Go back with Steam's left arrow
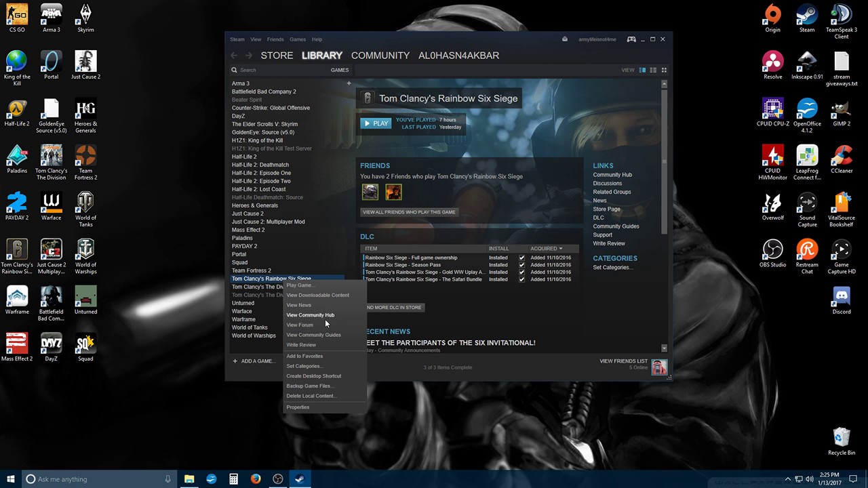The width and height of the screenshot is (868, 488). click(x=234, y=56)
